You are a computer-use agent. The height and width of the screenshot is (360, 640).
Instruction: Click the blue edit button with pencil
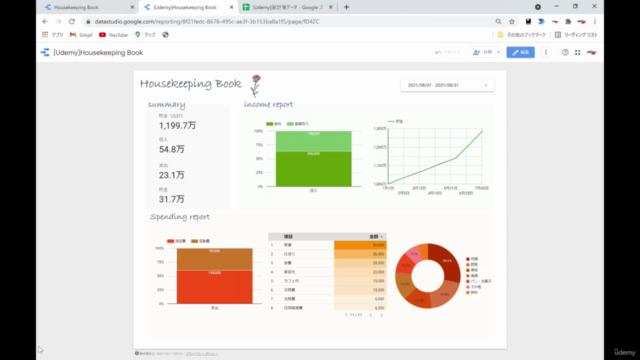click(520, 52)
